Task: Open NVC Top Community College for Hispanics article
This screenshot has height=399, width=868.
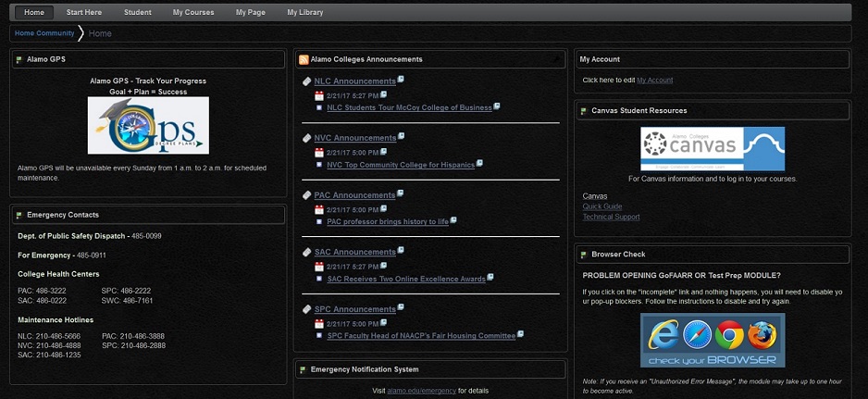Action: point(401,165)
